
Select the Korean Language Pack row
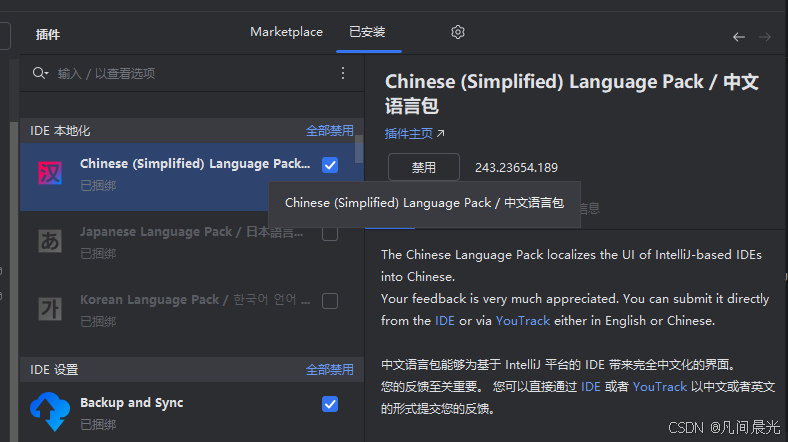click(191, 312)
